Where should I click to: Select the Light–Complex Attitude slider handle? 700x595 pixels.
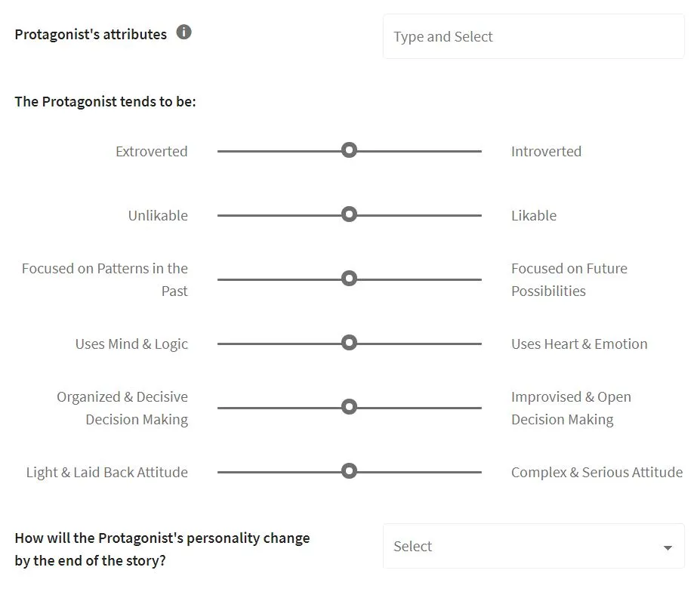[349, 471]
